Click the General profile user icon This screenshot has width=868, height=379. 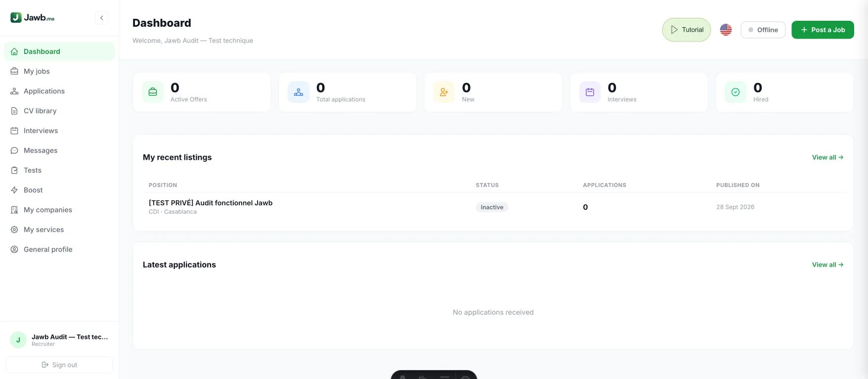tap(14, 249)
